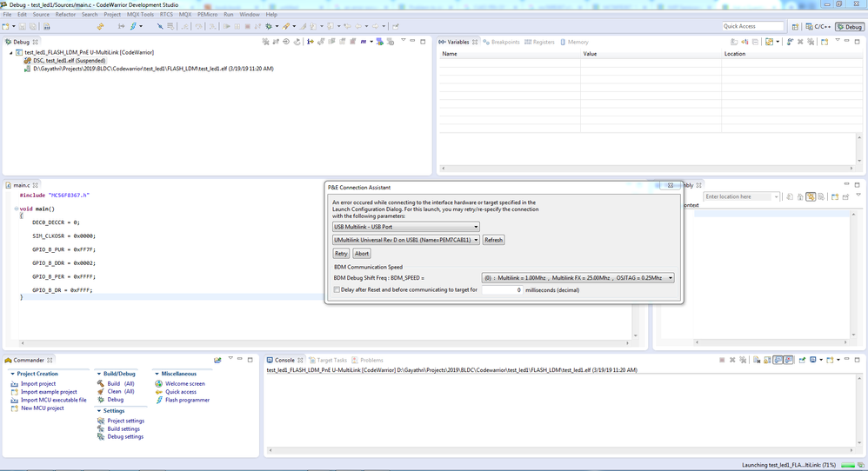Collapse Miscellaneous section in Commander
This screenshot has width=868, height=471.
(x=157, y=374)
